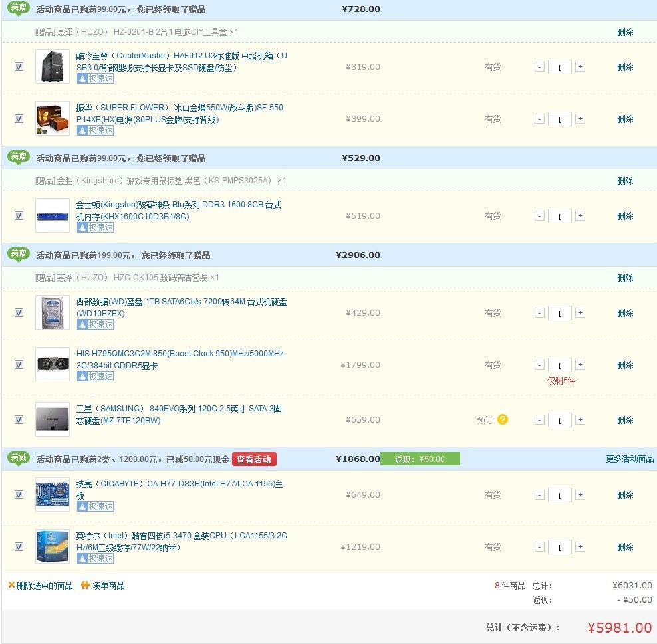
Task: Open the HIS H795QMC3G2M title link
Action: [x=180, y=360]
